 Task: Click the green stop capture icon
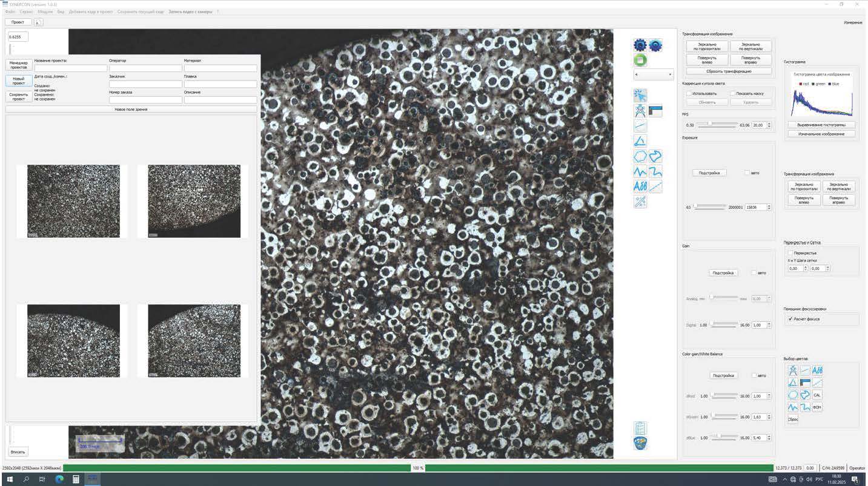pyautogui.click(x=640, y=61)
